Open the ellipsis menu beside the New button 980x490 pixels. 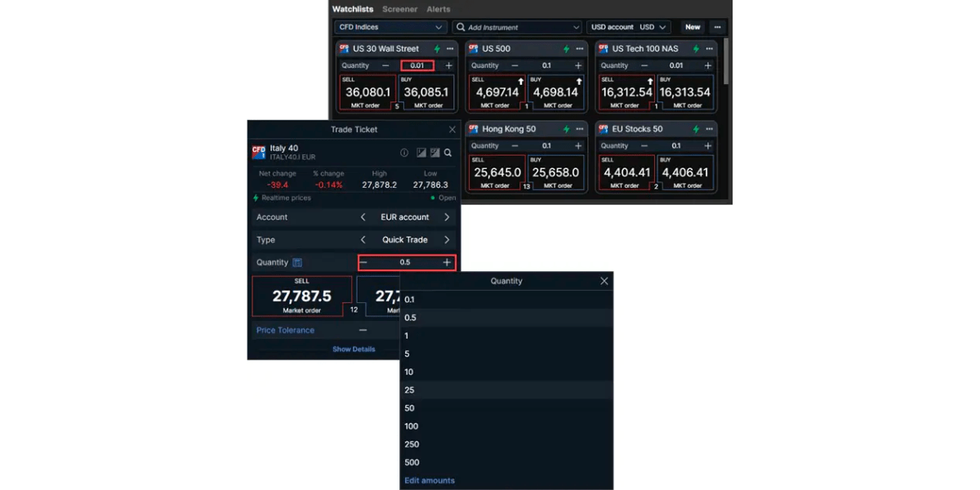tap(717, 26)
